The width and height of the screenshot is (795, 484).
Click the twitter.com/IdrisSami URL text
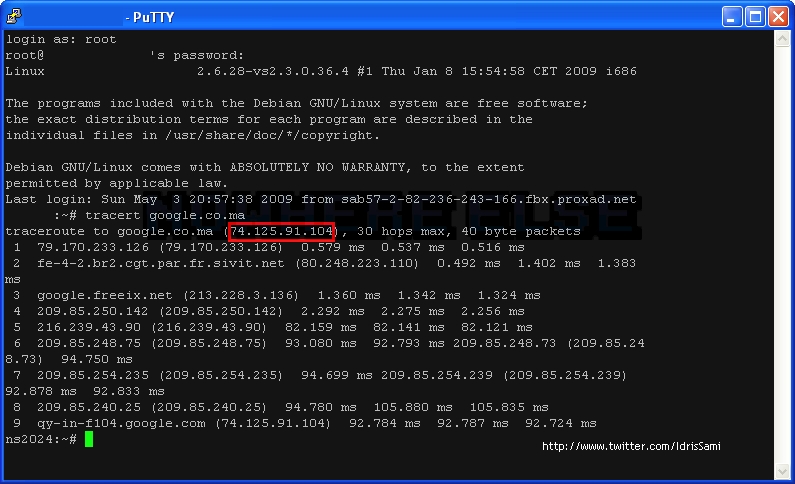[631, 446]
